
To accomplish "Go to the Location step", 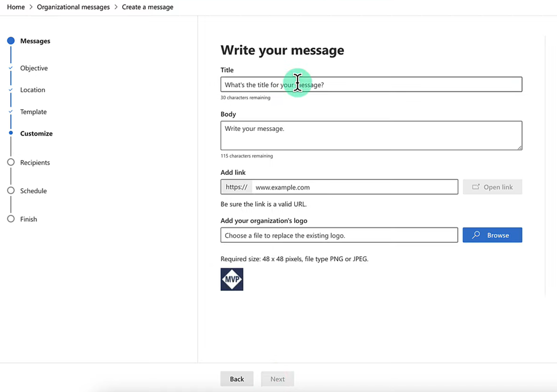I will tap(33, 90).
